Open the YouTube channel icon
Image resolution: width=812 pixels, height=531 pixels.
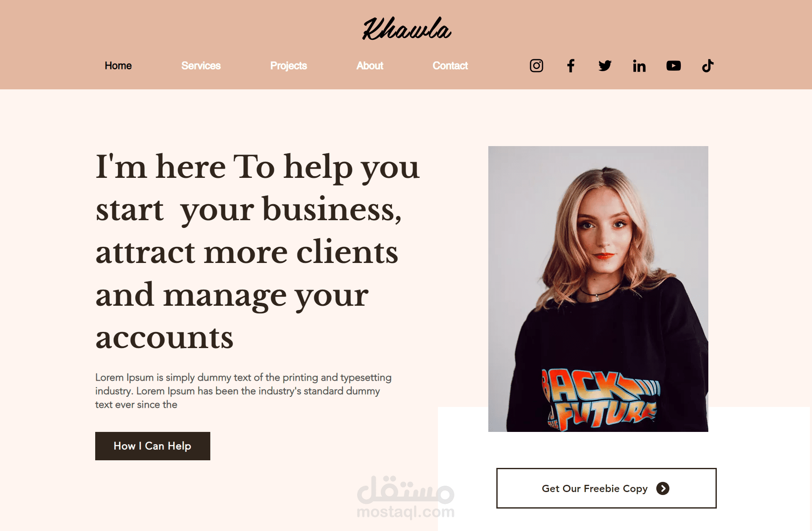673,66
